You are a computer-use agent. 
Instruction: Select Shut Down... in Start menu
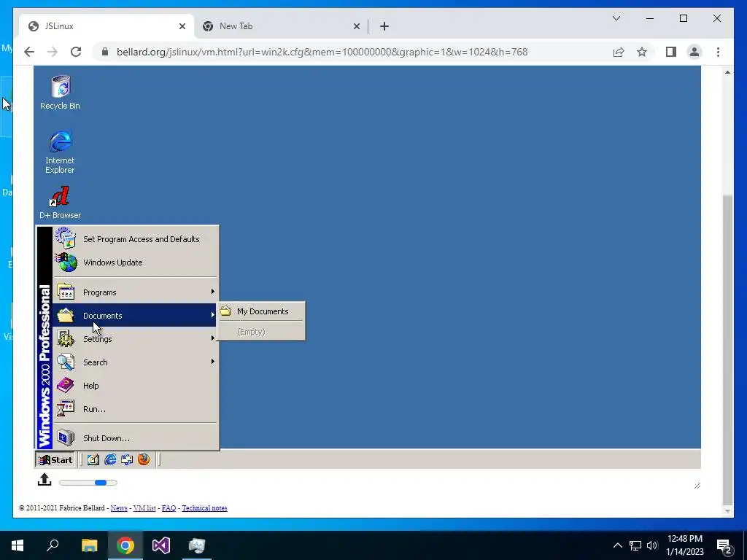coord(136,437)
